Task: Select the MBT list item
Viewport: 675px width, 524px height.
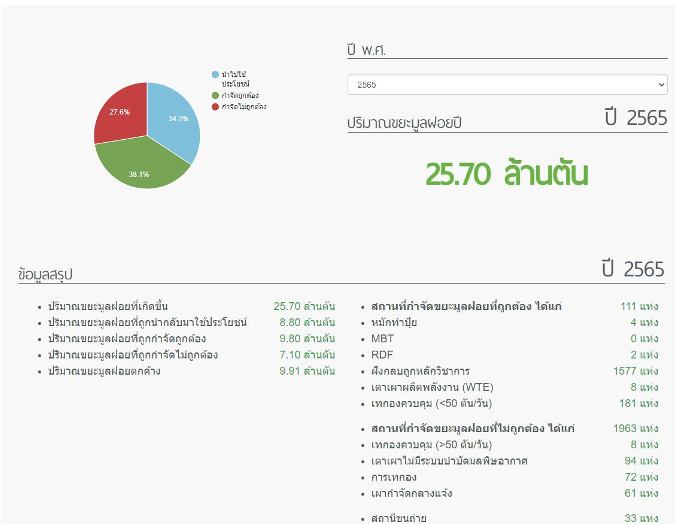Action: tap(382, 339)
